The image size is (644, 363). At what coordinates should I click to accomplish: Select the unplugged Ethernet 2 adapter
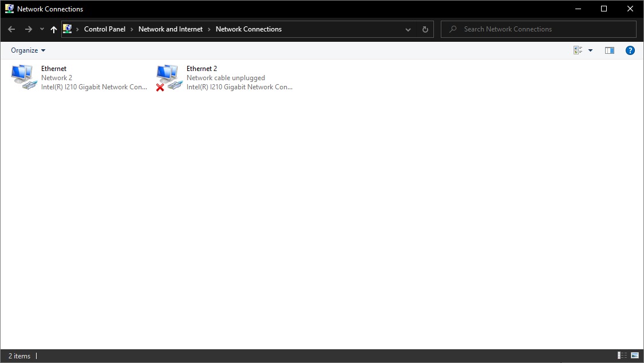[x=168, y=77]
